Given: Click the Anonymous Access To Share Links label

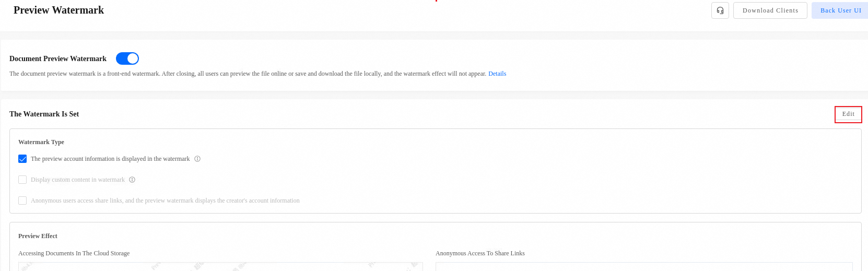Looking at the screenshot, I should (x=480, y=253).
